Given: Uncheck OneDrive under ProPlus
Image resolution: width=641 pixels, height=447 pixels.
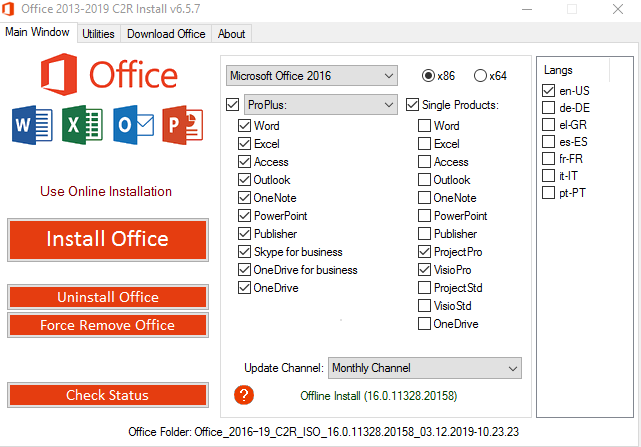Looking at the screenshot, I should click(244, 288).
